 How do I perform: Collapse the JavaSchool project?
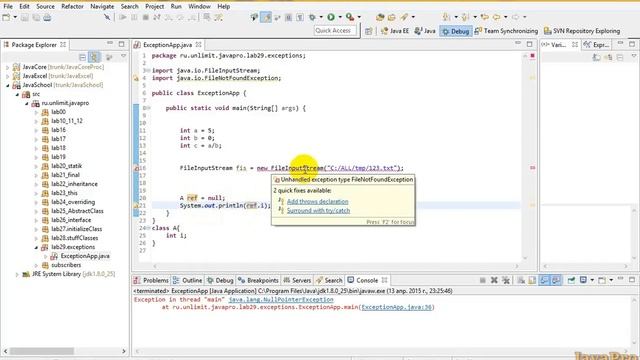7,85
